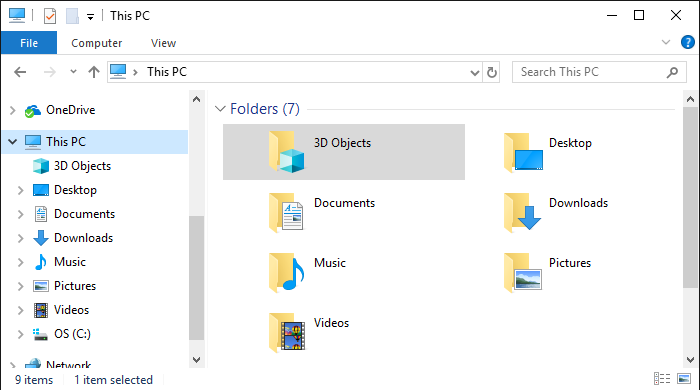Open the Quick Access Toolbar customize dropdown

[90, 17]
